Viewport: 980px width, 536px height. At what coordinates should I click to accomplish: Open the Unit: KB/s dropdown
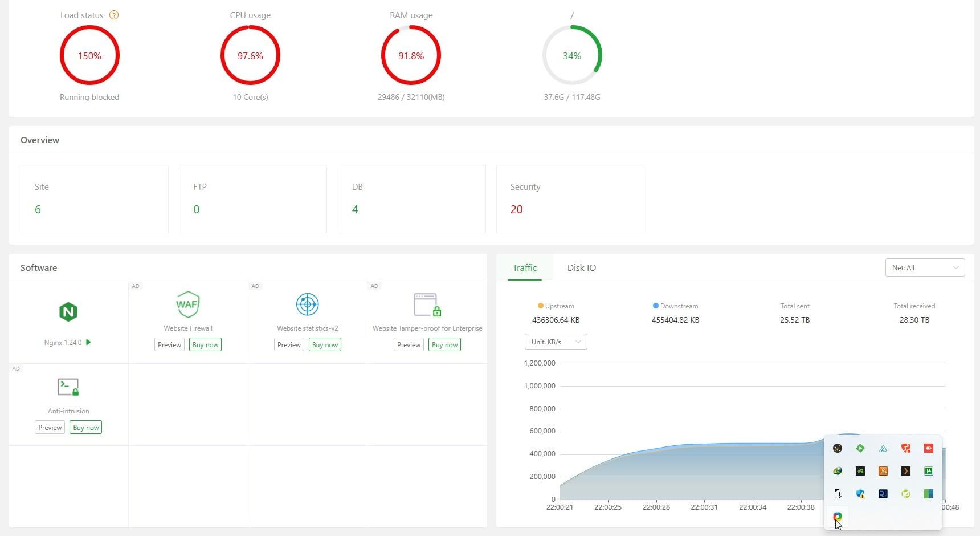point(556,342)
